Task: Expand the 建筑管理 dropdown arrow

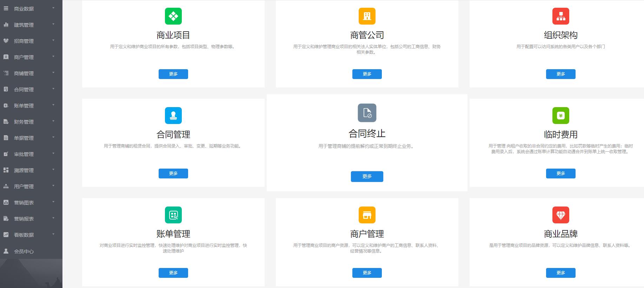Action: tap(53, 24)
